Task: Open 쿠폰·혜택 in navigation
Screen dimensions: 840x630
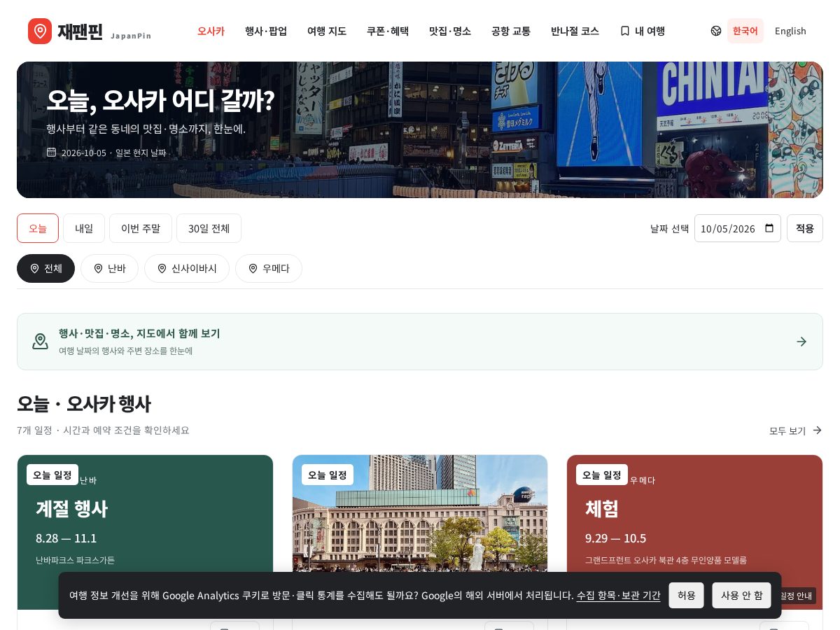Action: [388, 31]
